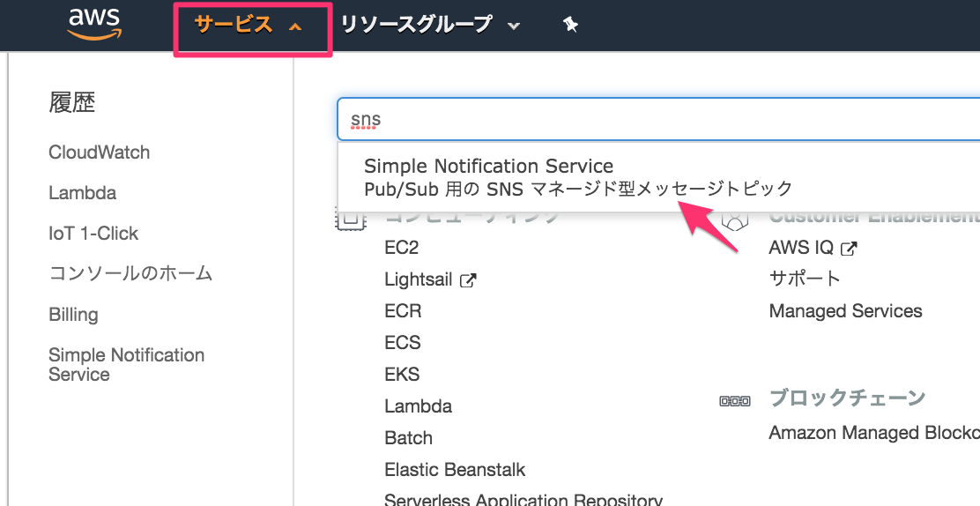Open Simple Notification Service from history

pos(127,365)
